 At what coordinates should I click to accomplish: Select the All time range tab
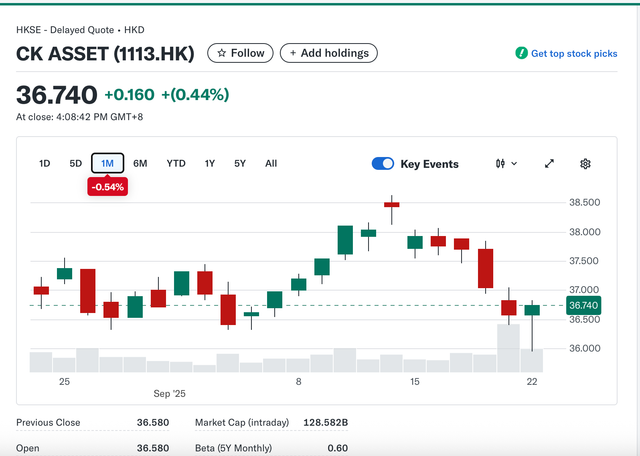pos(271,164)
